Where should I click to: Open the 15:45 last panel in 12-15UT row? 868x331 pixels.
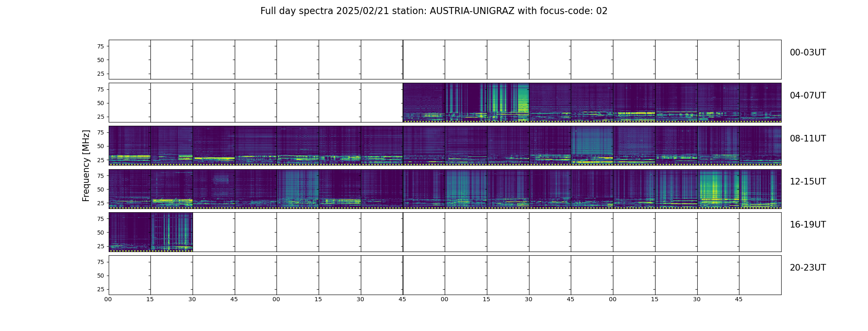tap(760, 189)
